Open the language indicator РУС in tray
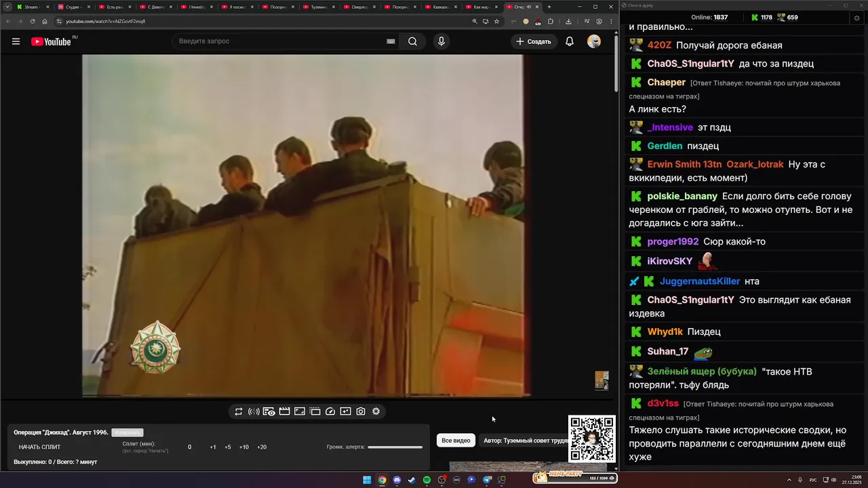 813,480
